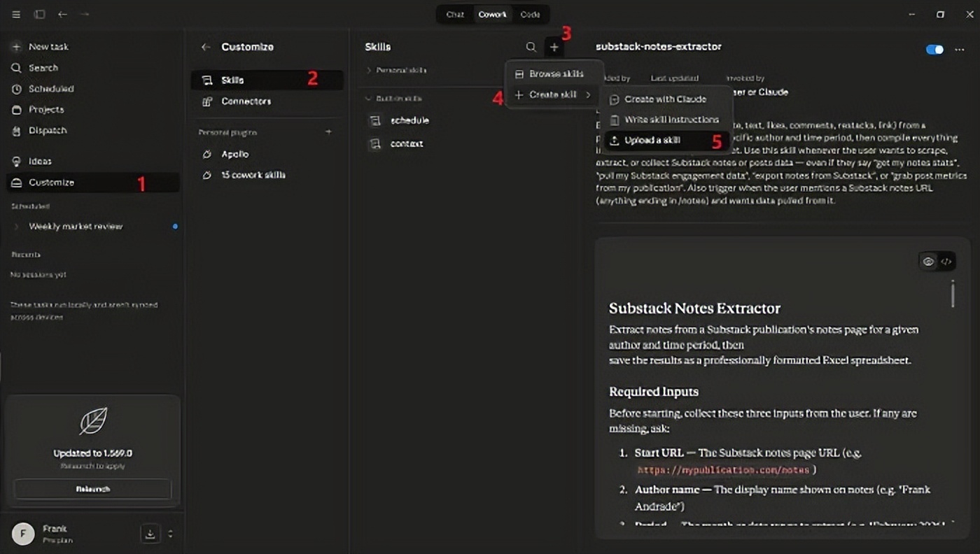Go forward with the top-bar right arrow

(x=84, y=14)
